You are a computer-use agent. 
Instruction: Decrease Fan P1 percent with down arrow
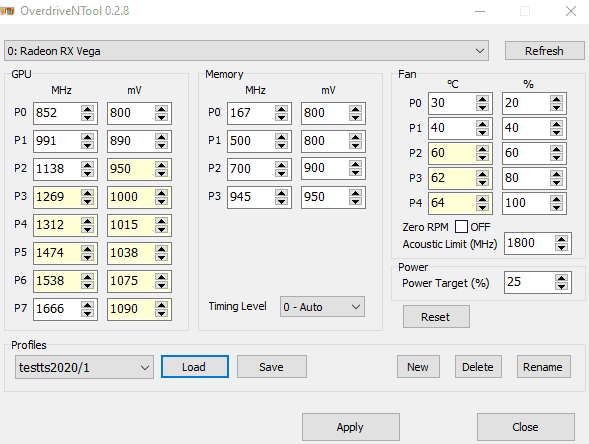[556, 132]
